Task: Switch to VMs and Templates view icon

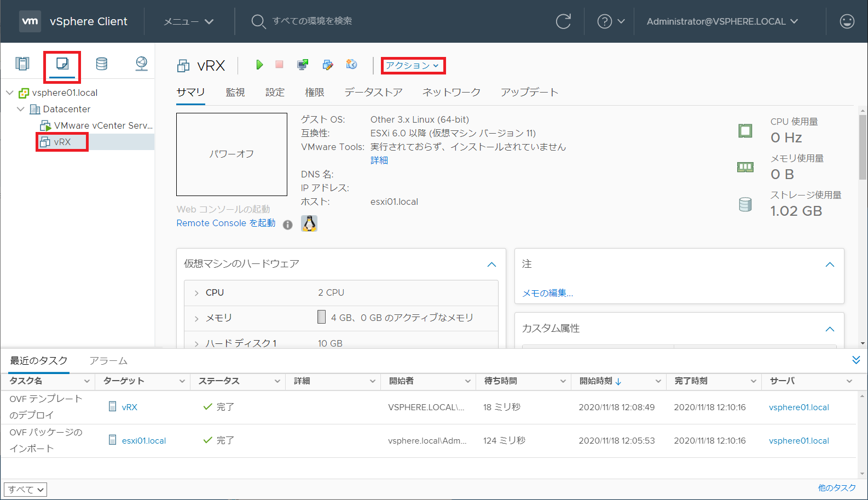Action: coord(62,64)
